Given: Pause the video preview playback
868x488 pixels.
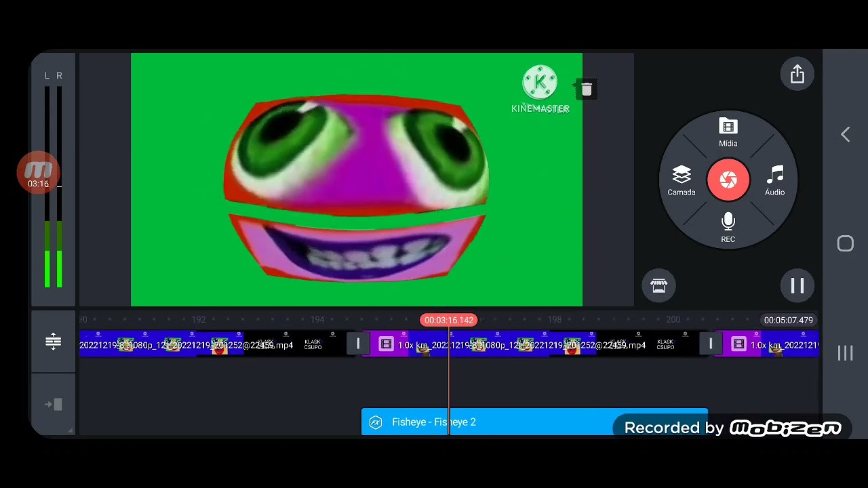Looking at the screenshot, I should click(x=797, y=286).
